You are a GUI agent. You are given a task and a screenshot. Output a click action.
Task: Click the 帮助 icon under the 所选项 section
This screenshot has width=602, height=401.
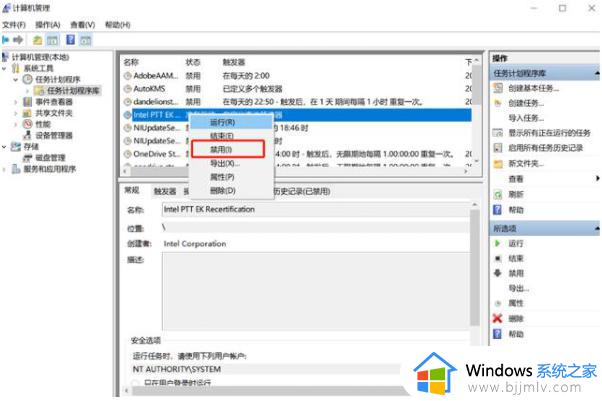[498, 333]
